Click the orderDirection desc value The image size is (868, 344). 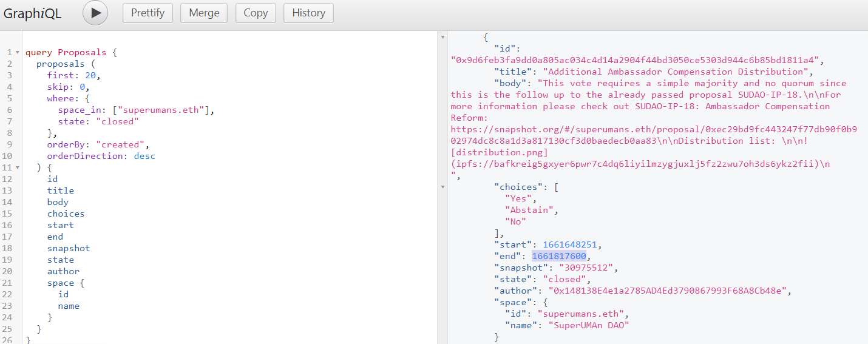point(144,156)
